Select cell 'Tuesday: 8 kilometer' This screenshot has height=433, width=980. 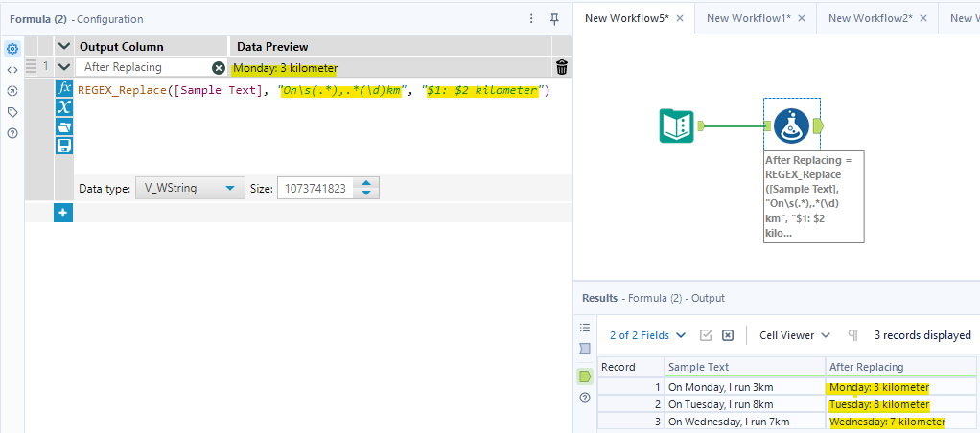click(x=900, y=404)
